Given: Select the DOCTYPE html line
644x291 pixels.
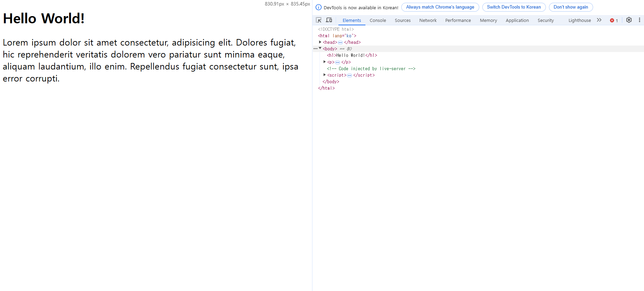Looking at the screenshot, I should coord(336,29).
